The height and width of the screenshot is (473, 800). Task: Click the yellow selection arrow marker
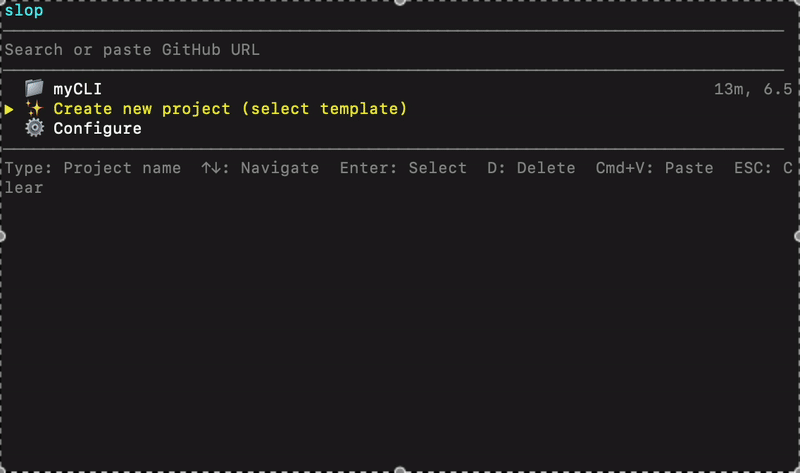coord(9,109)
